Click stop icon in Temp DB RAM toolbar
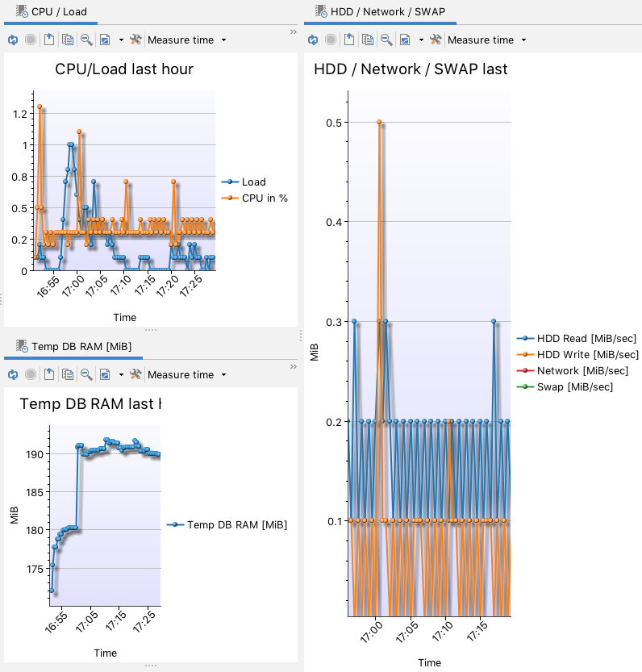Image resolution: width=642 pixels, height=672 pixels. [x=31, y=374]
